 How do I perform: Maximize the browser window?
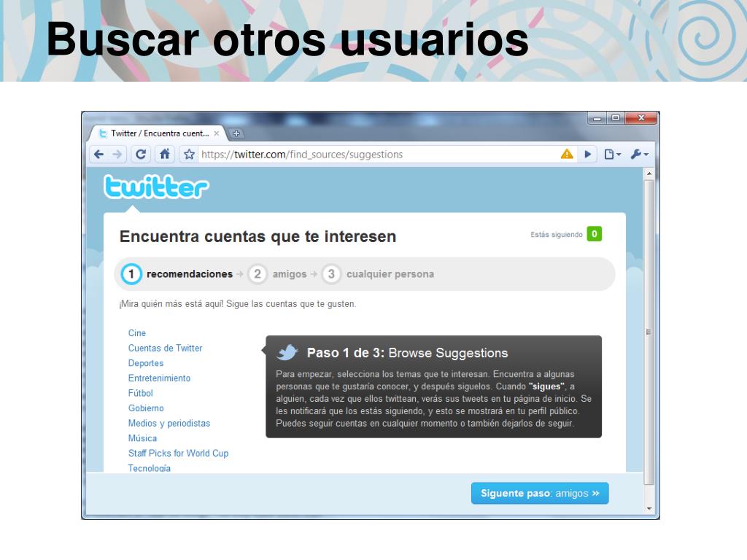[x=616, y=117]
